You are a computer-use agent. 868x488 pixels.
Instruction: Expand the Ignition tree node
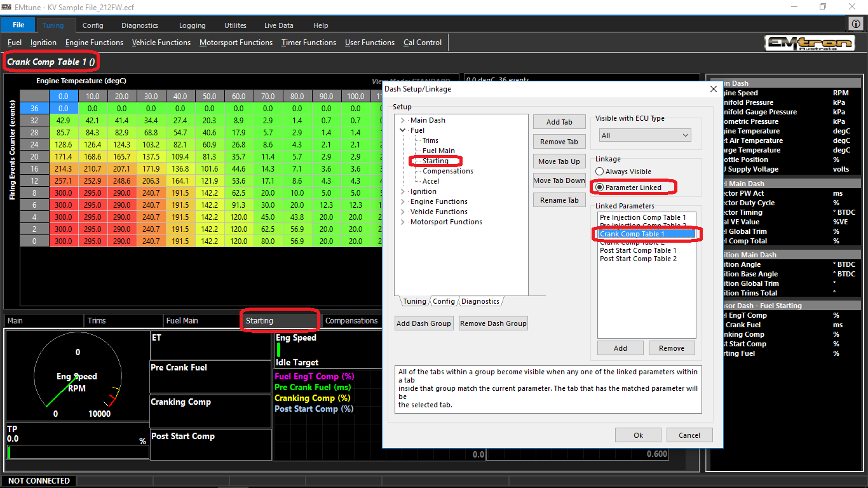click(x=403, y=191)
